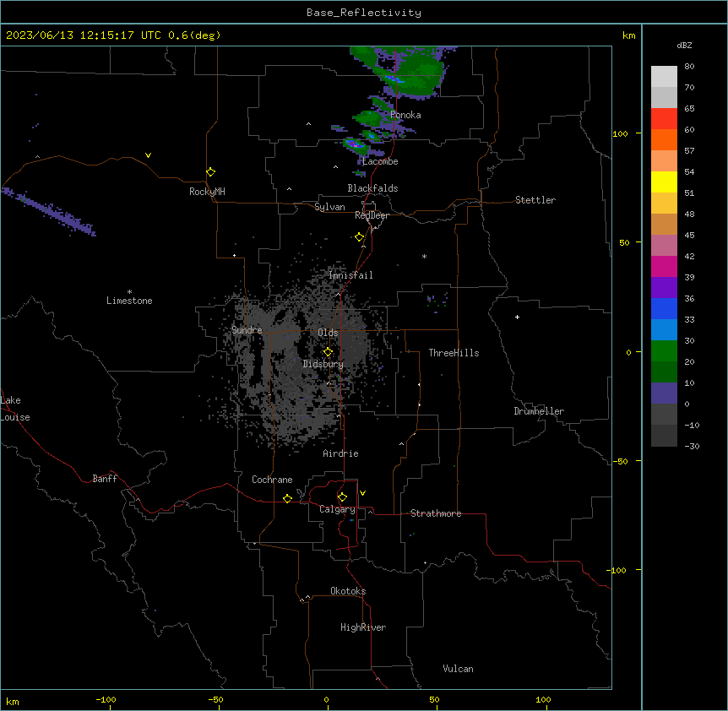This screenshot has height=711, width=728.
Task: Click the HighRiver label
Action: point(363,627)
